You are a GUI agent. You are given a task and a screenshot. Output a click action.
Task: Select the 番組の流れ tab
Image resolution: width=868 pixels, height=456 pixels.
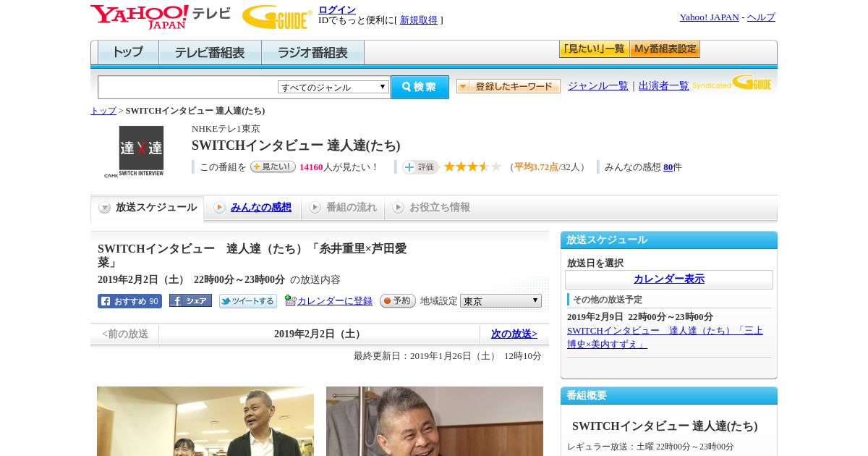coord(343,208)
